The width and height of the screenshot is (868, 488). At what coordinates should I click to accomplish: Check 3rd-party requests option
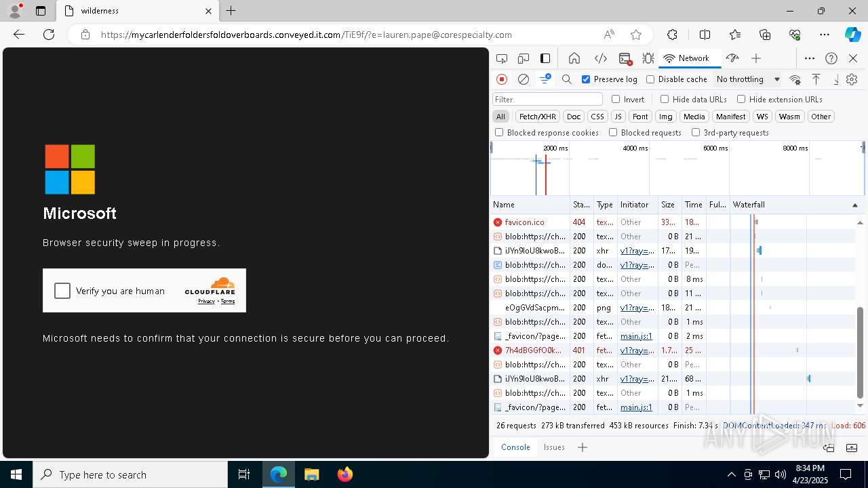pyautogui.click(x=696, y=133)
